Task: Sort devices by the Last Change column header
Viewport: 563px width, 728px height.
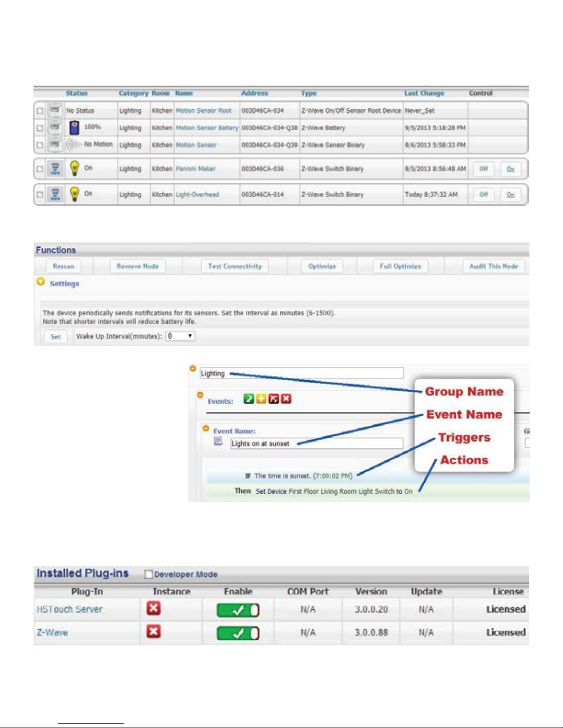Action: click(424, 93)
